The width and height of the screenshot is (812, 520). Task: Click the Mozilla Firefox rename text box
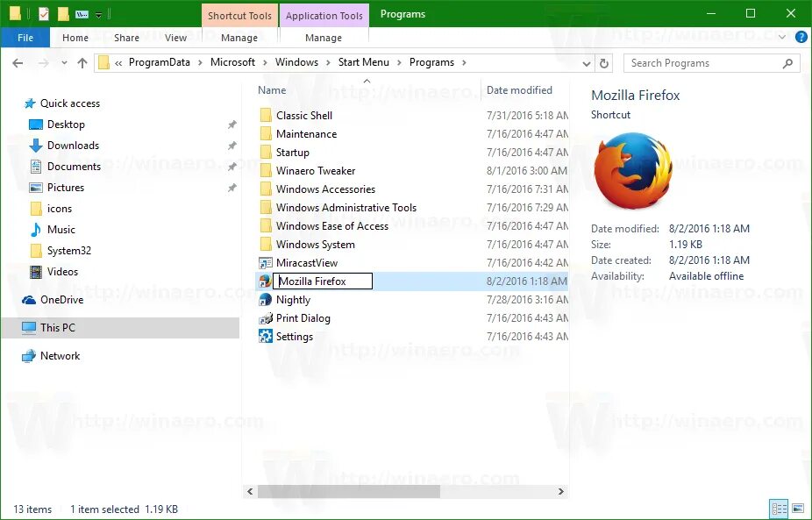(323, 281)
